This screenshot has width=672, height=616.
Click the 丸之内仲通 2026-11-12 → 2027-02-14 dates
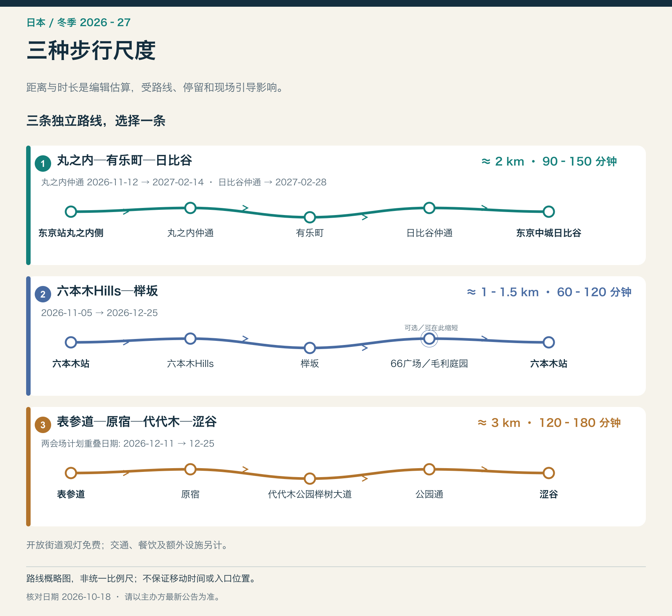click(122, 182)
